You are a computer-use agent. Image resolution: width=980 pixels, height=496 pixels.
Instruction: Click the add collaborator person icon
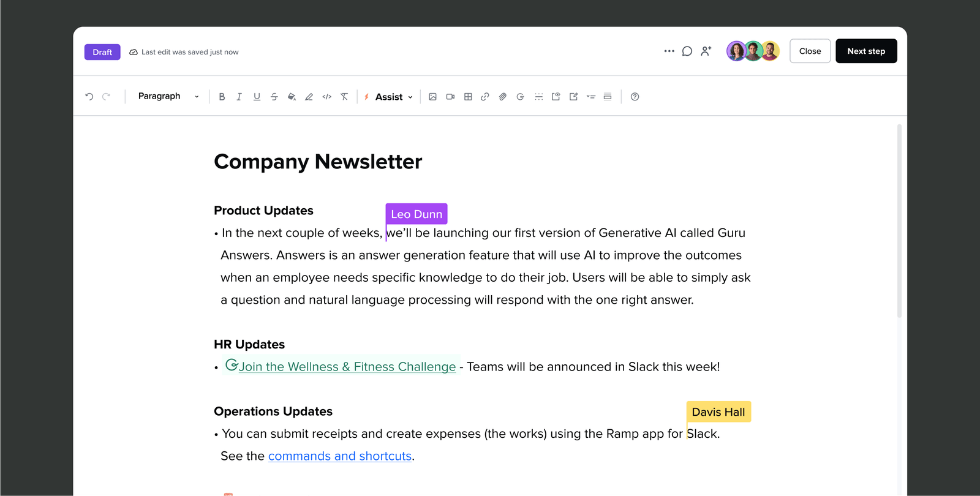coord(706,51)
